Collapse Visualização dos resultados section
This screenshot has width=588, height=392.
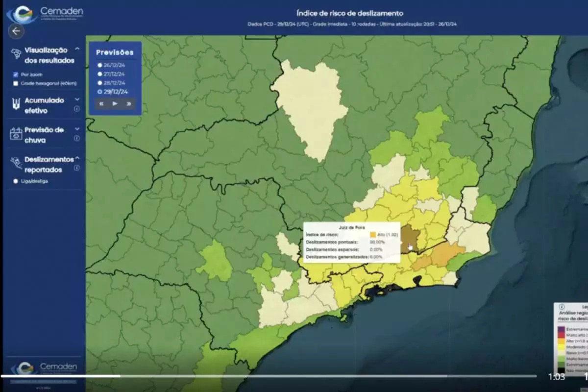pyautogui.click(x=77, y=49)
